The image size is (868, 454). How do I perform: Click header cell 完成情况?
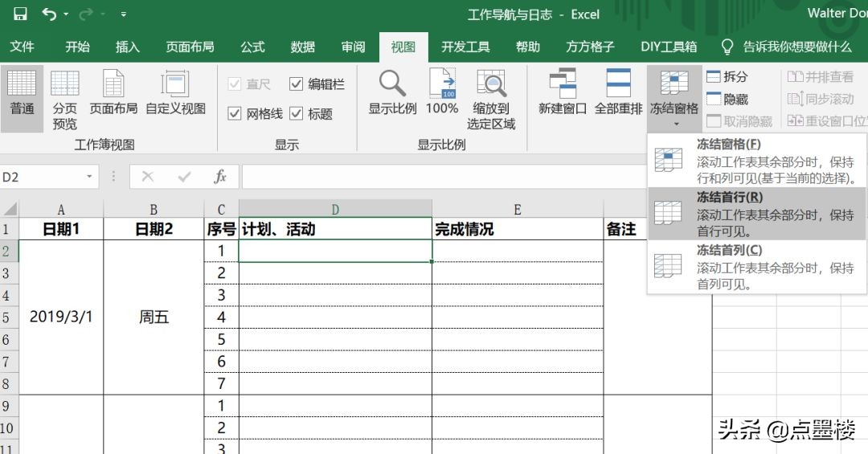(518, 229)
